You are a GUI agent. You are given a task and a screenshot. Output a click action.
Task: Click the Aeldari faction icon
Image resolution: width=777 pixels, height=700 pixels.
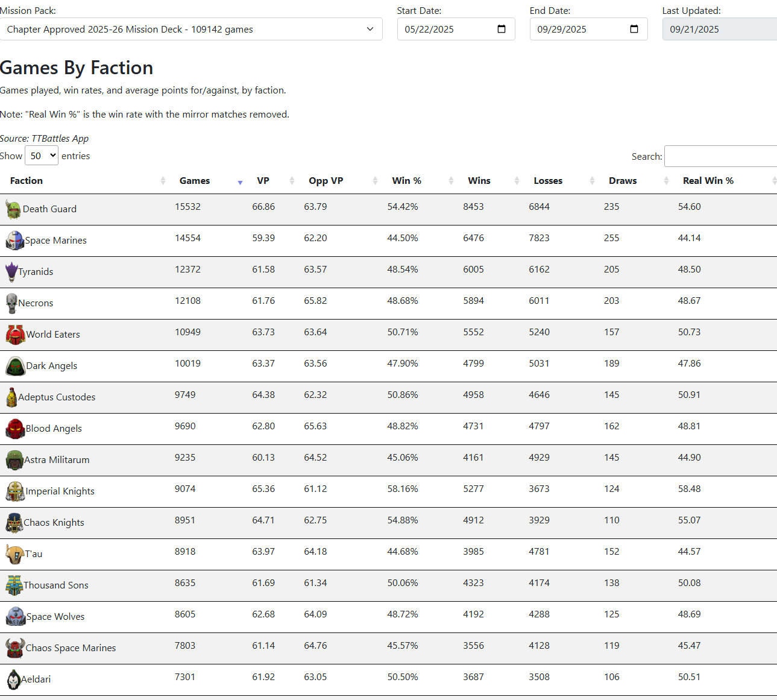13,680
